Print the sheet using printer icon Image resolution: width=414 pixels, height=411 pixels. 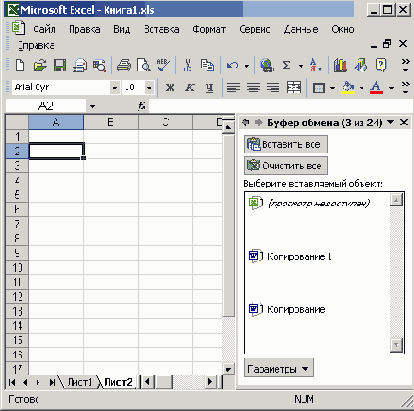(124, 65)
